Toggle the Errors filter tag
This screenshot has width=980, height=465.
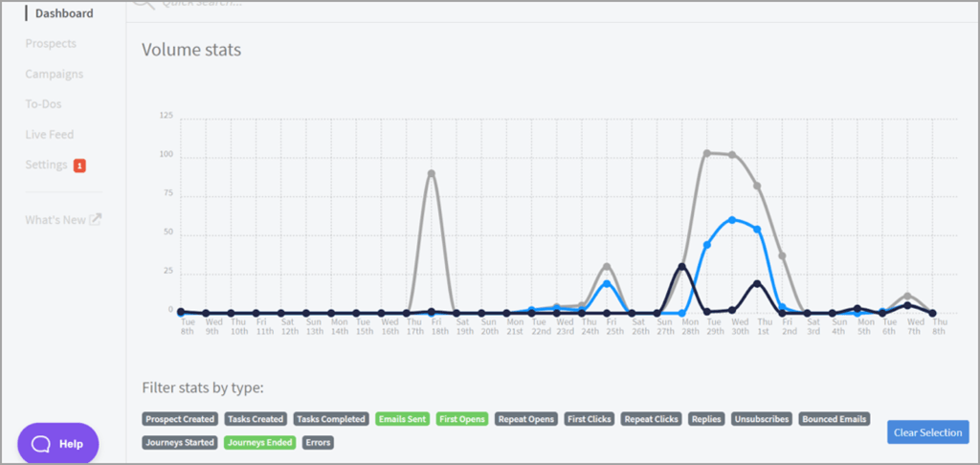pyautogui.click(x=318, y=443)
